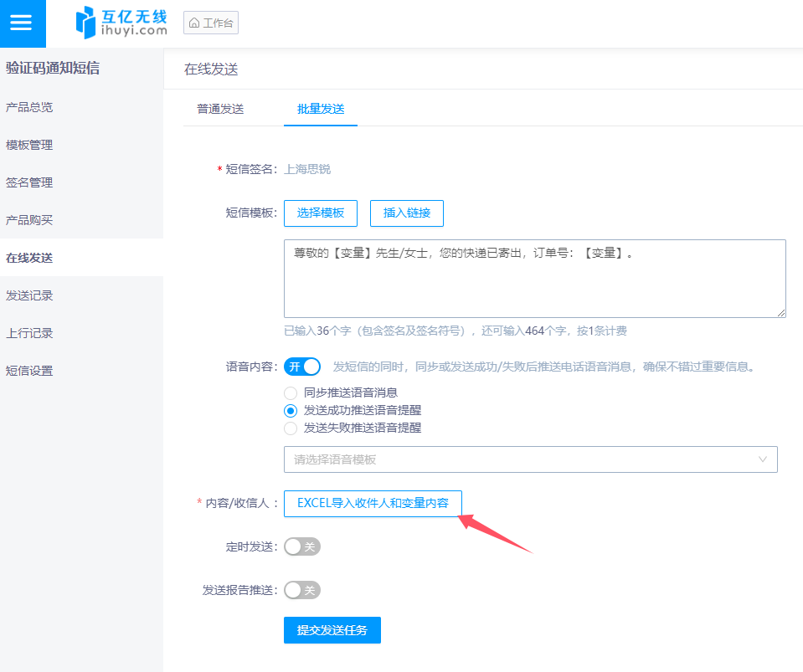
Task: Choose 发送成功推送语音提醒 radio option
Action: coord(291,410)
